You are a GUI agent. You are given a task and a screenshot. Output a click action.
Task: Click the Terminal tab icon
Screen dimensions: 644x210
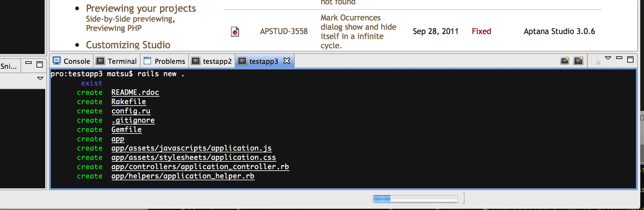coord(100,61)
